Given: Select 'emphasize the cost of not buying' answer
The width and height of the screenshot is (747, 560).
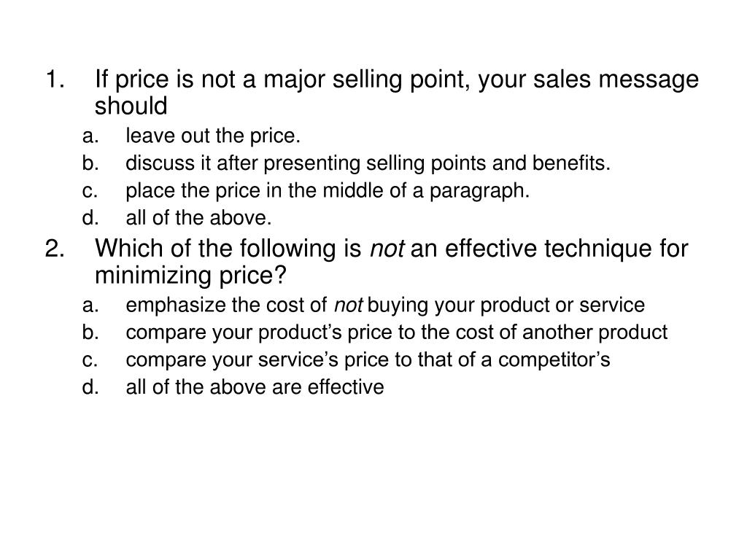Looking at the screenshot, I should (385, 306).
